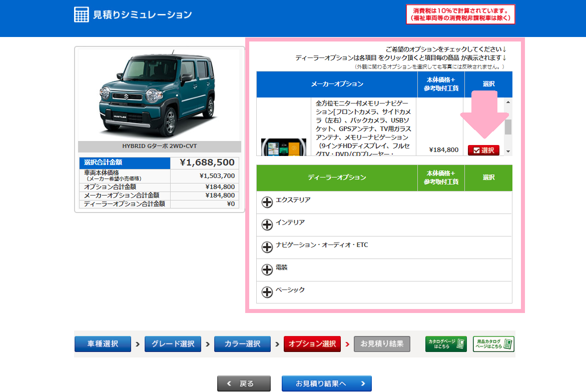Click the メーカーオプション合計金額 row label
The width and height of the screenshot is (586, 392).
pos(122,195)
